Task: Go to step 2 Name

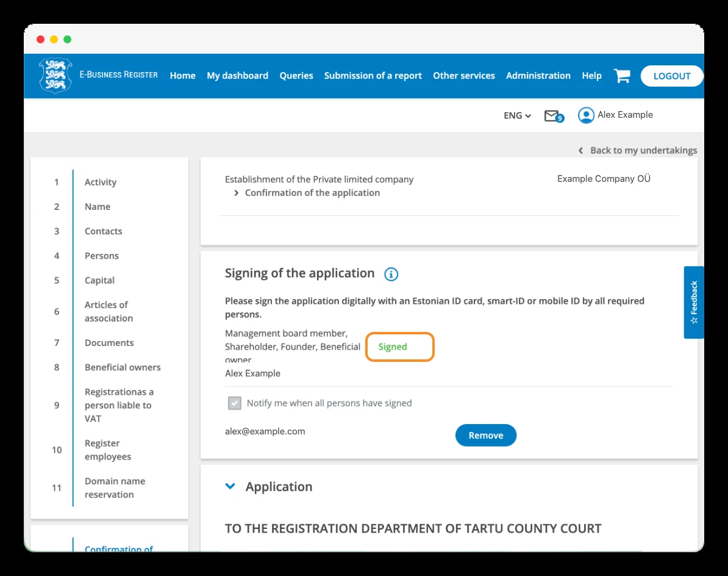Action: (98, 207)
